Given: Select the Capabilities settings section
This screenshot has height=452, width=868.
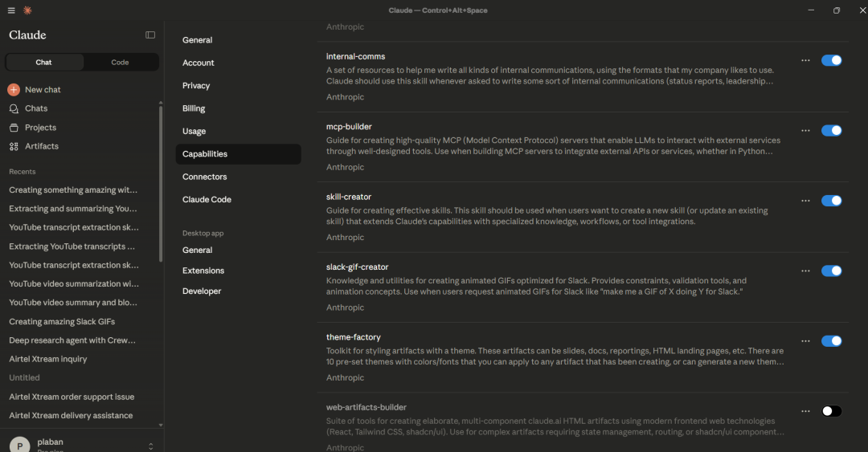Looking at the screenshot, I should pyautogui.click(x=238, y=154).
